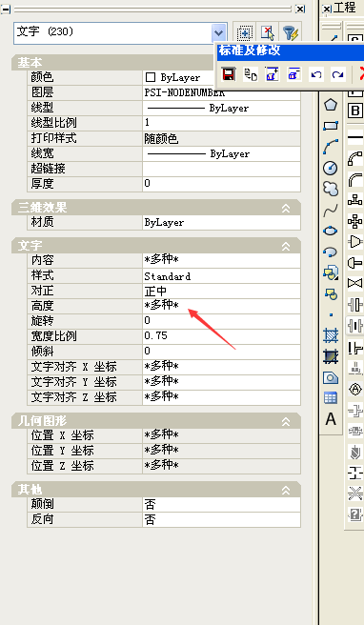Viewport: 364px width, 625px height.
Task: Collapse the 其他 section
Action: (x=286, y=490)
